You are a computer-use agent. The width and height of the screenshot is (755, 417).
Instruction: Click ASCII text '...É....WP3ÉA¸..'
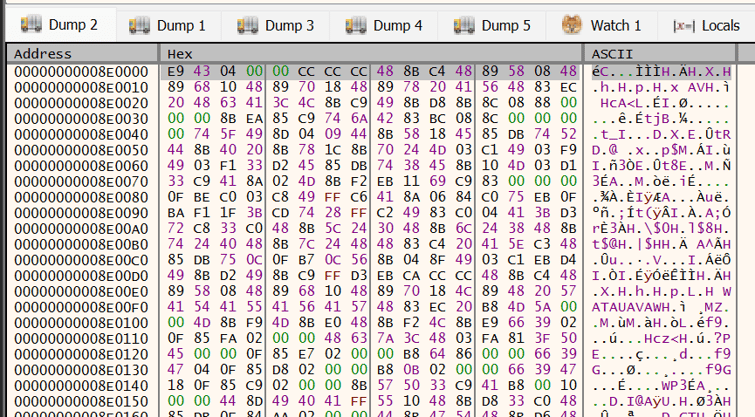pos(661,386)
